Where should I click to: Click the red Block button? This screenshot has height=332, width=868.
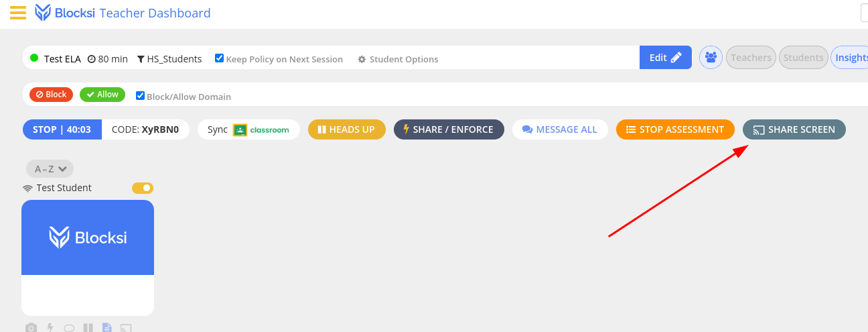click(x=51, y=95)
